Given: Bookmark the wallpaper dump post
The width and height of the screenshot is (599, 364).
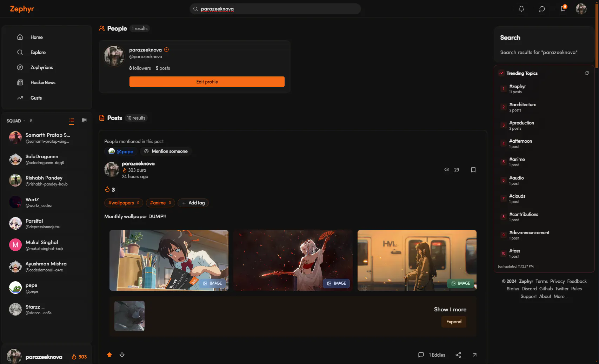Looking at the screenshot, I should [473, 170].
